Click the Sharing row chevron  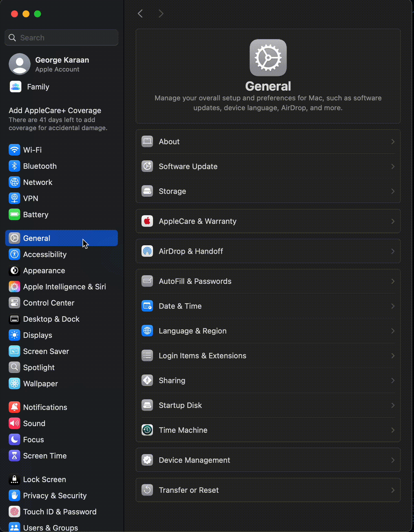pos(393,380)
